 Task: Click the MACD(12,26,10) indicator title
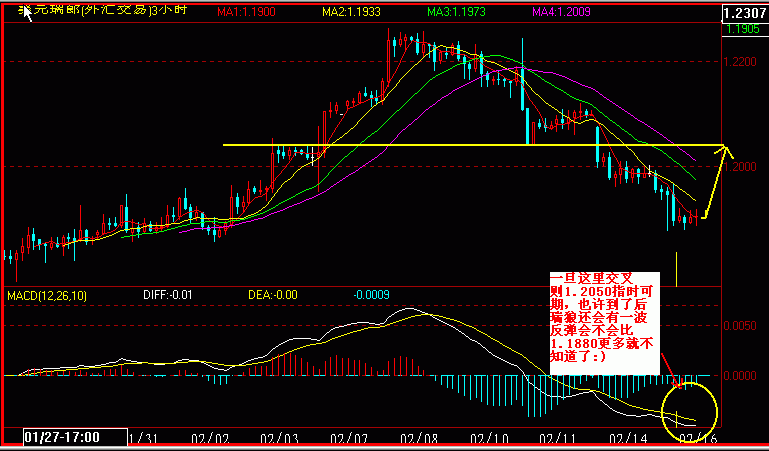47,296
